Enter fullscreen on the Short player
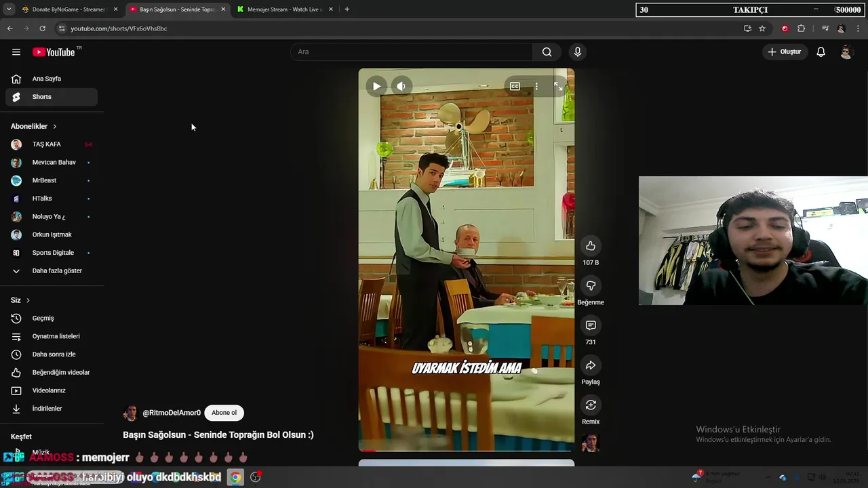The image size is (868, 488). click(x=558, y=86)
